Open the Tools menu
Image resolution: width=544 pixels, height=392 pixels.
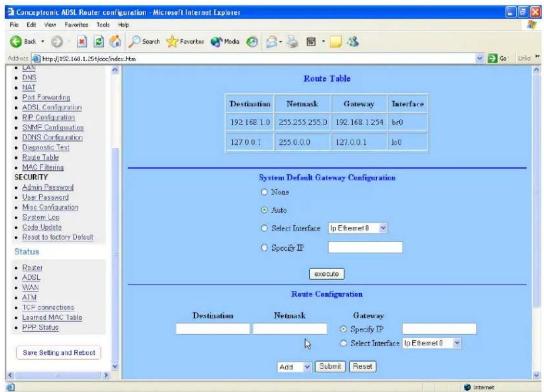tap(103, 24)
